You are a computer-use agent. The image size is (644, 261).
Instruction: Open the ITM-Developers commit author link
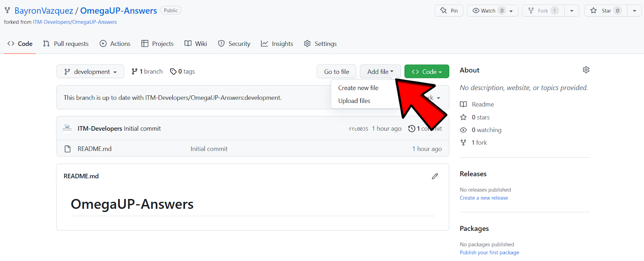(x=100, y=129)
